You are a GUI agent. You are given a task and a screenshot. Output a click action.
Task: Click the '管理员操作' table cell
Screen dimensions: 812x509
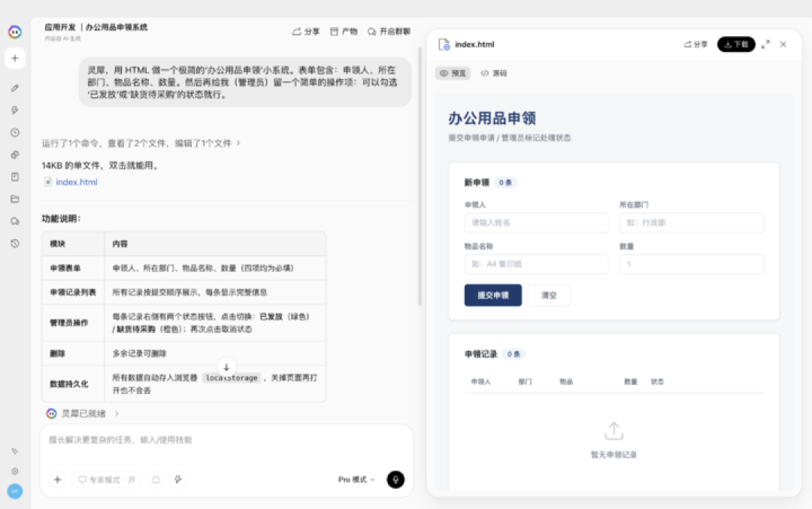coord(73,323)
